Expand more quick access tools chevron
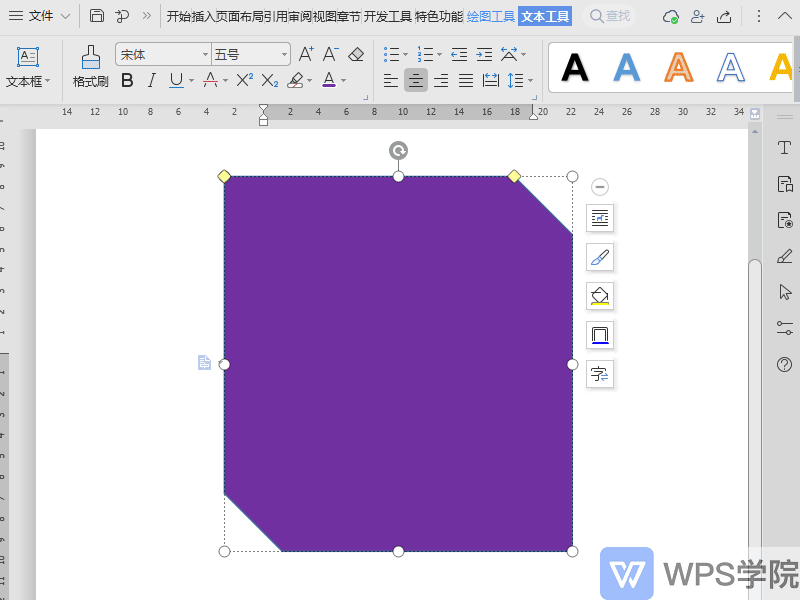This screenshot has width=800, height=600. coord(147,16)
